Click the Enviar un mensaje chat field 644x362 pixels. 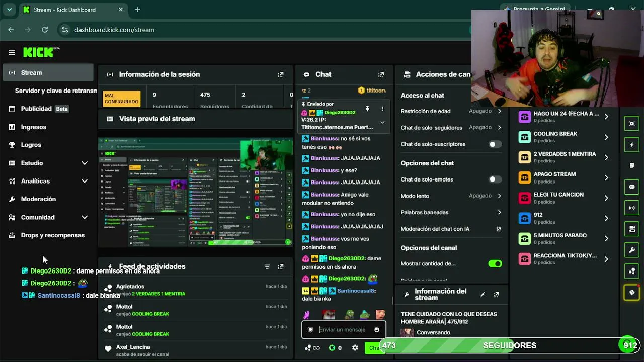[x=344, y=330]
